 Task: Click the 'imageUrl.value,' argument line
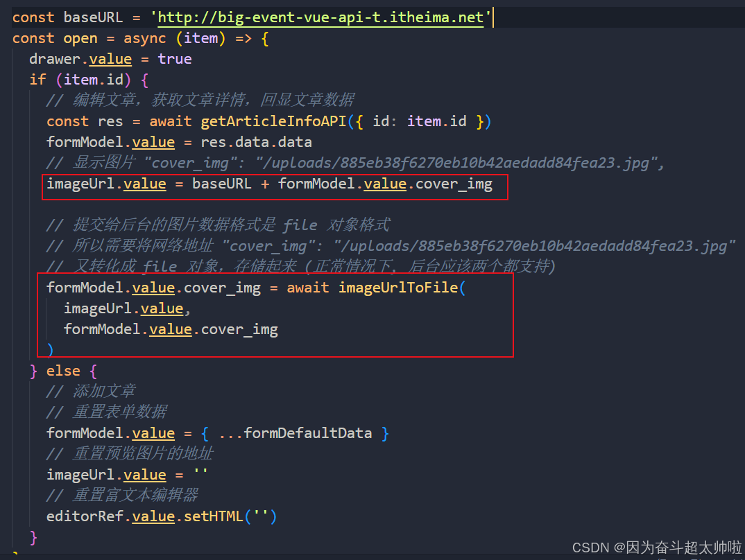click(x=128, y=308)
